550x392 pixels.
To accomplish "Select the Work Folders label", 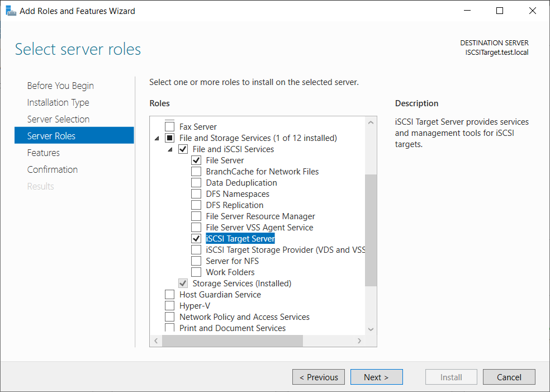I will 230,272.
